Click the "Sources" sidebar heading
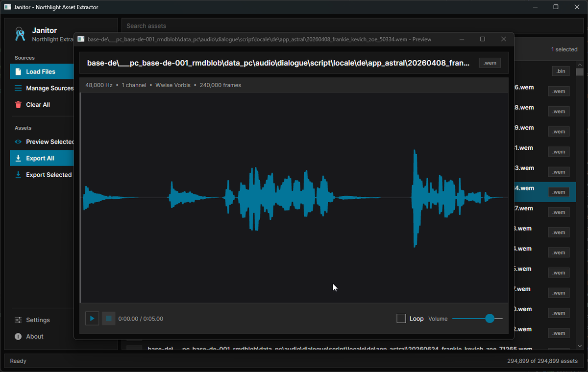The height and width of the screenshot is (372, 588). (x=24, y=58)
